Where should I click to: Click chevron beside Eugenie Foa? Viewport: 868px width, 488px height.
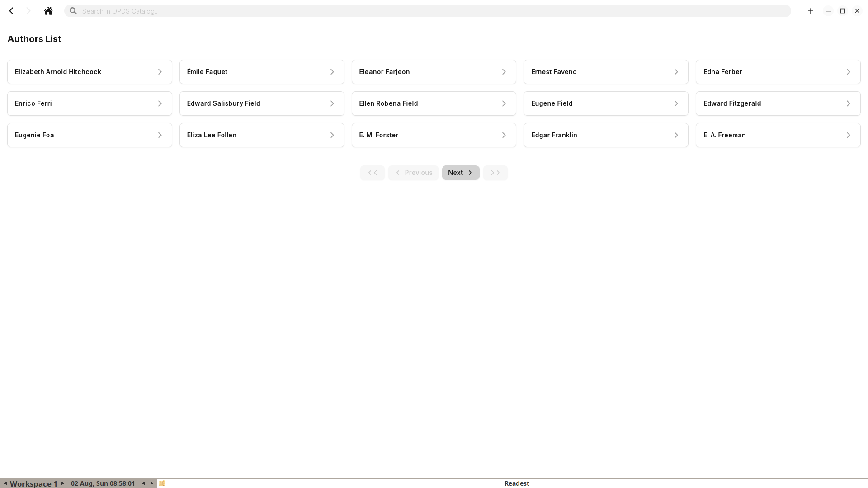click(160, 135)
